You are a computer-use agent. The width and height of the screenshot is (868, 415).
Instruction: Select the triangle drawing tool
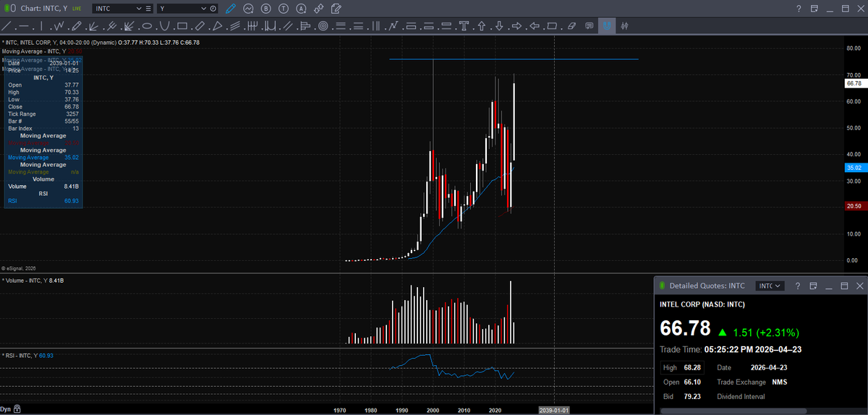[217, 26]
